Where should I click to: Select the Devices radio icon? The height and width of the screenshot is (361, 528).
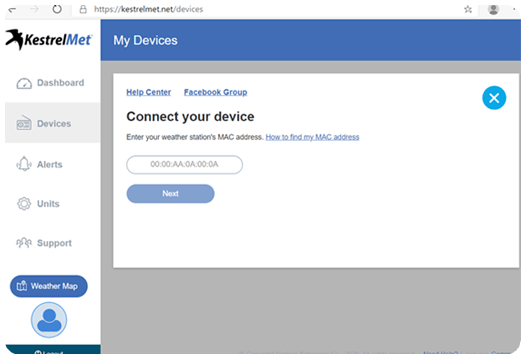24,123
